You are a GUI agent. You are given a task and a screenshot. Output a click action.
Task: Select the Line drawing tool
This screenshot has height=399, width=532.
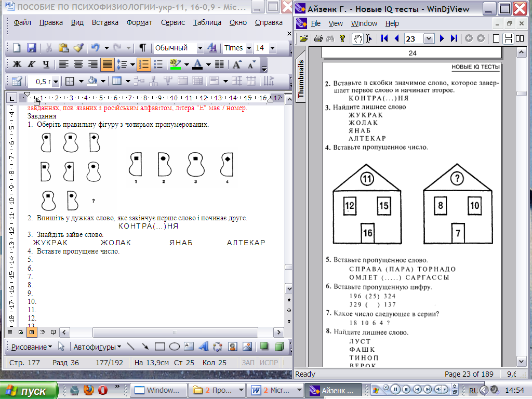tap(130, 347)
